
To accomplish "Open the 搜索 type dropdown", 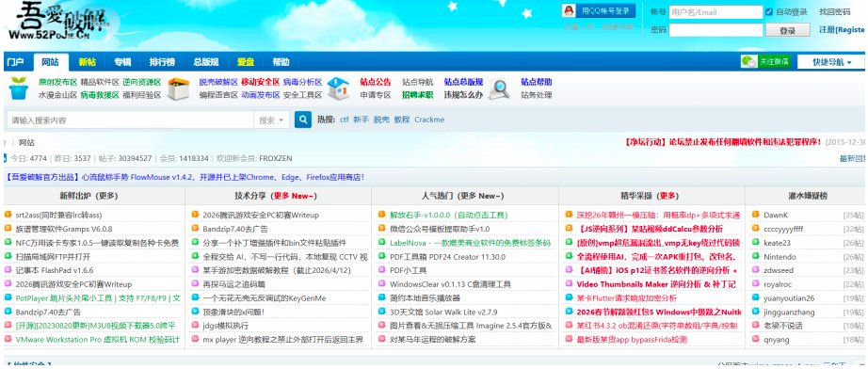I will click(271, 120).
